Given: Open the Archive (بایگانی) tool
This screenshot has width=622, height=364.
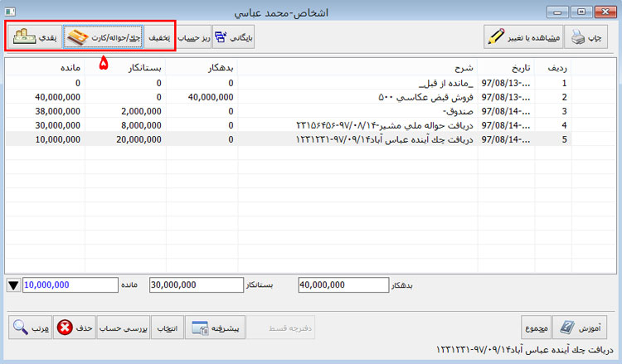Looking at the screenshot, I should tap(235, 37).
